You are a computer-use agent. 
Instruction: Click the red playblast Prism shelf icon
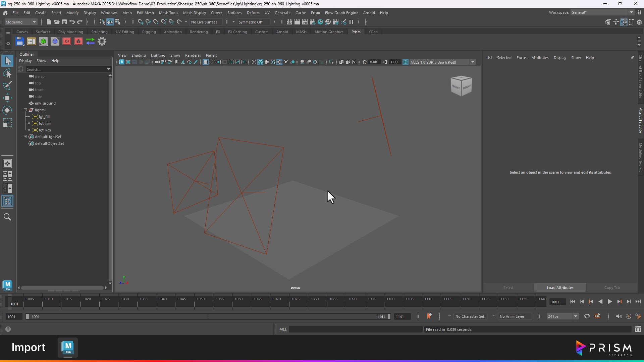67,42
